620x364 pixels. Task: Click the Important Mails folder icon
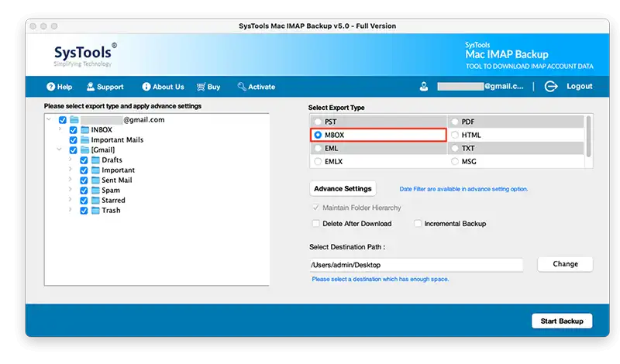85,140
